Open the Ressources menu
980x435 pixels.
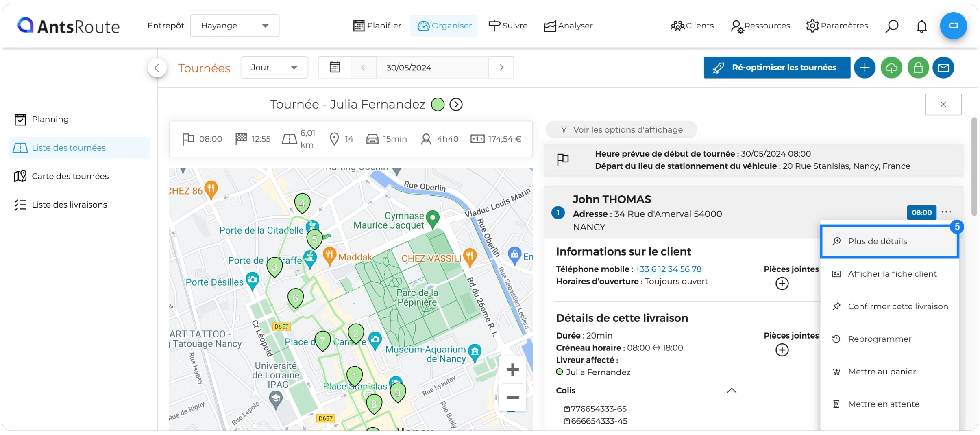(x=760, y=26)
